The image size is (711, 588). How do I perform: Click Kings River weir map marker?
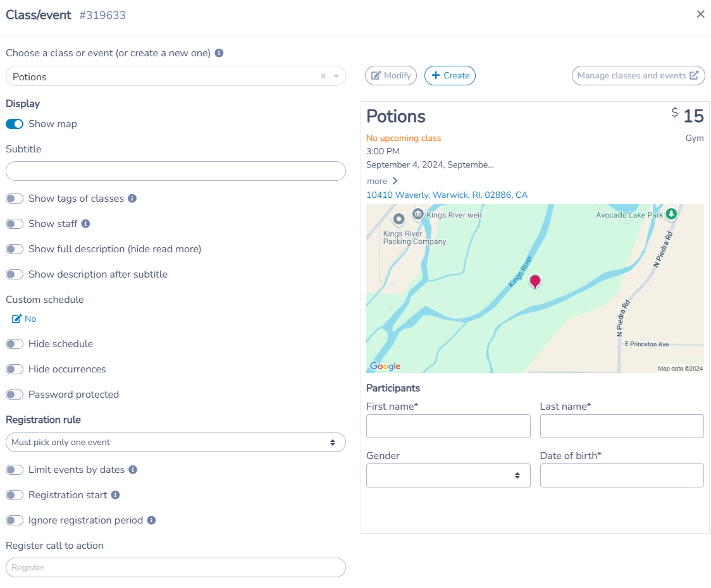click(417, 214)
